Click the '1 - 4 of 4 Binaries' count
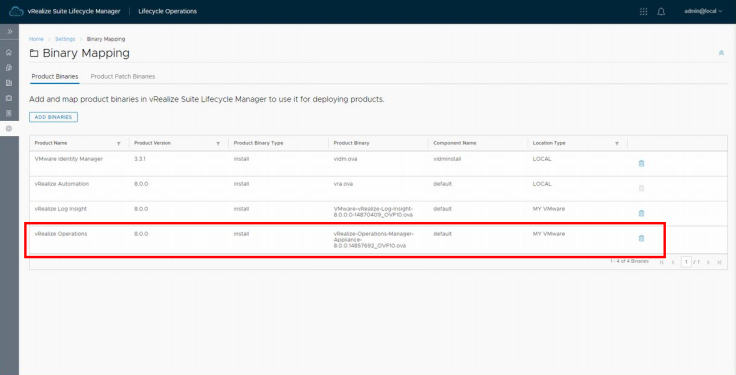736x375 pixels. (x=629, y=261)
